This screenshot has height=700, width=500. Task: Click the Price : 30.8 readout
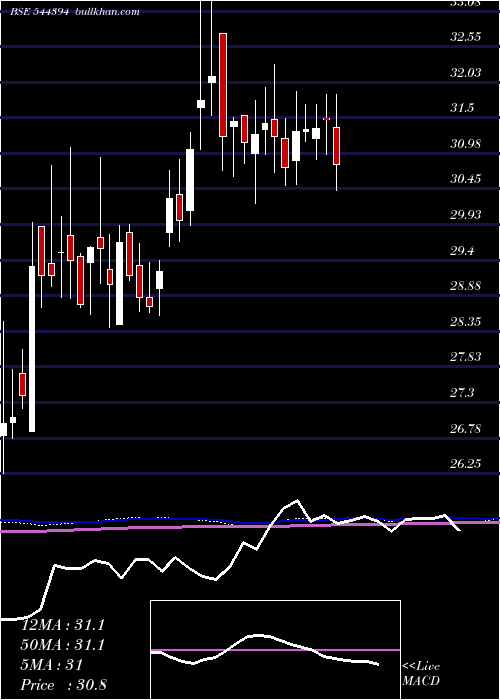64,685
